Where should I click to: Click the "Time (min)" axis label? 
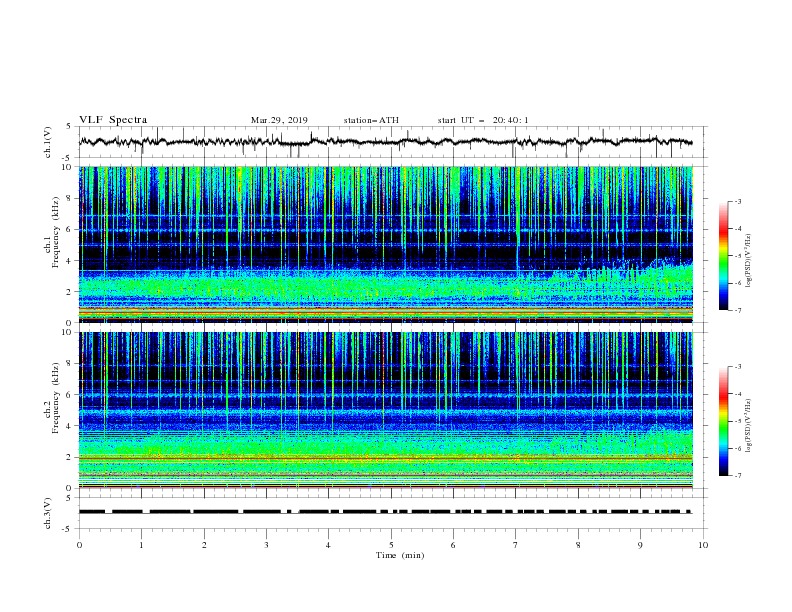(400, 555)
